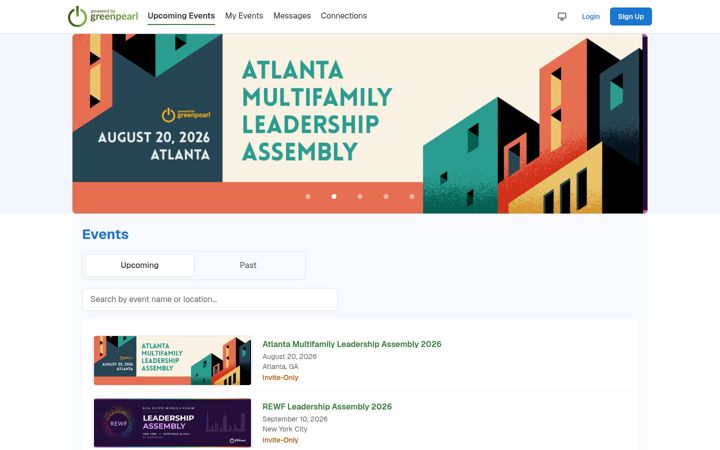
Task: Select the first carousel dot
Action: coord(308,197)
